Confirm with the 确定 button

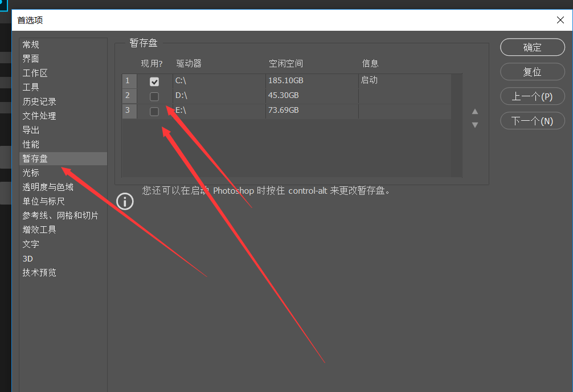click(533, 47)
